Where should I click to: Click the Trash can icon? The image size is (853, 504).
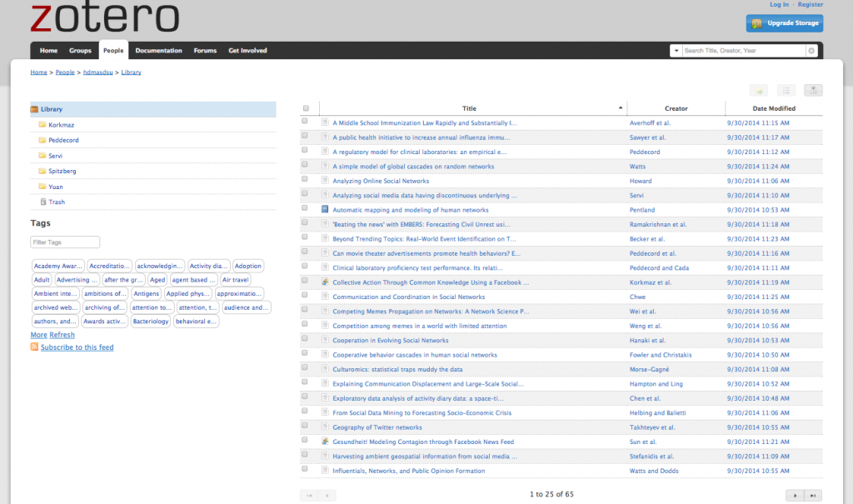point(43,202)
